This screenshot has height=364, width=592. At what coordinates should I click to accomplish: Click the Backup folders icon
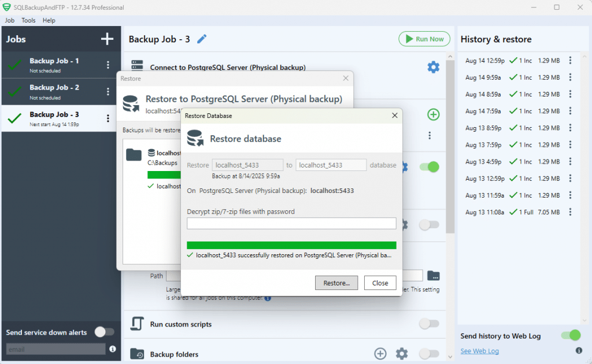coord(136,354)
